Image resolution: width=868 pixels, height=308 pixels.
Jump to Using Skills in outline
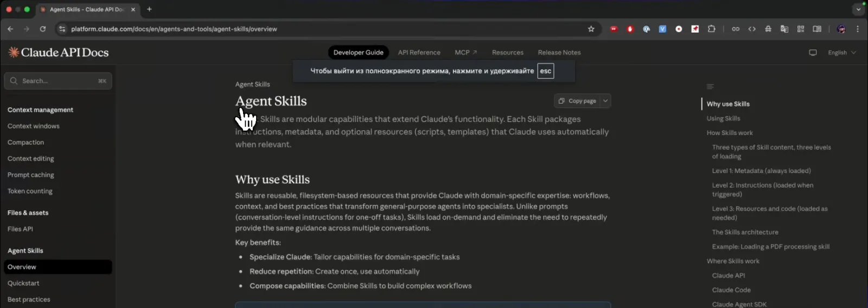(x=723, y=118)
